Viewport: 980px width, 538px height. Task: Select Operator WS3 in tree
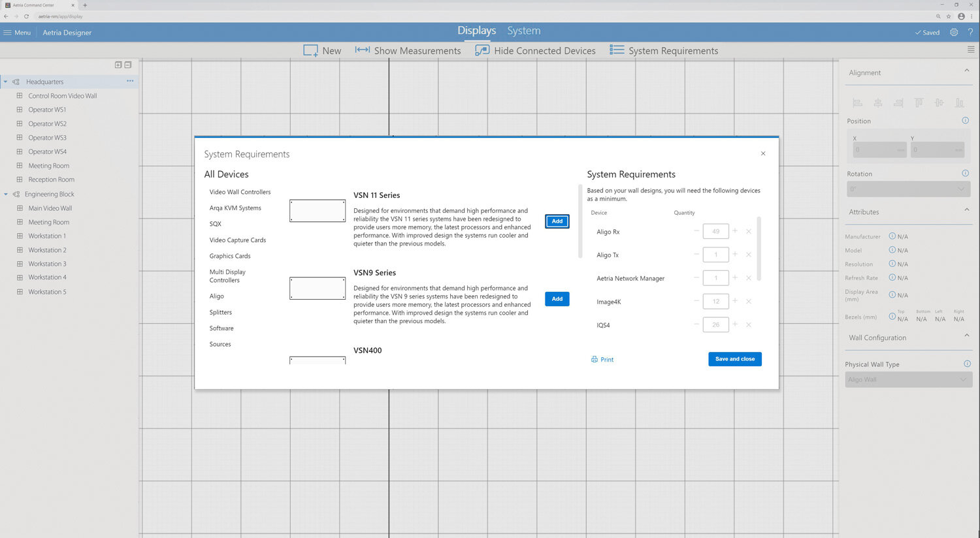[47, 138]
